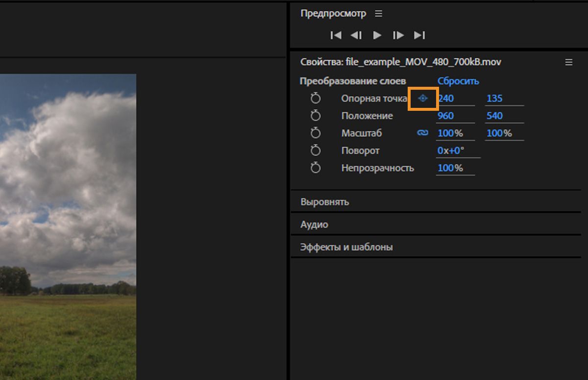Image resolution: width=588 pixels, height=380 pixels.
Task: Expand the Аудио section
Action: pyautogui.click(x=436, y=224)
